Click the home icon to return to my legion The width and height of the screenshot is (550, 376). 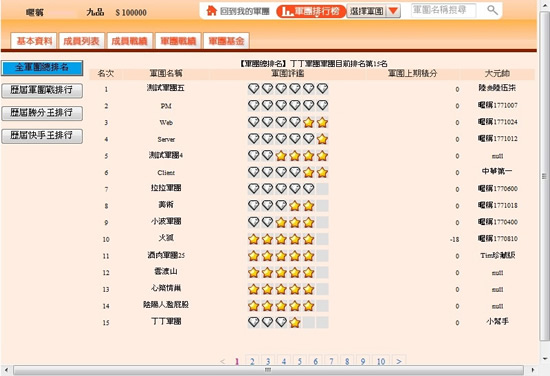(211, 11)
